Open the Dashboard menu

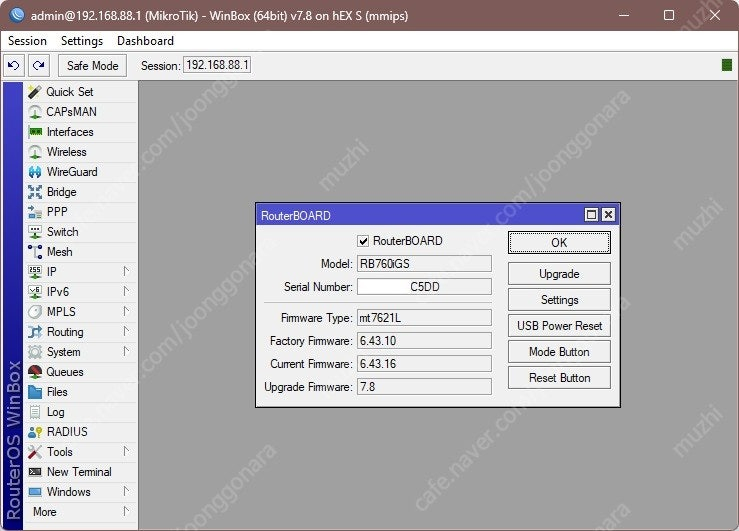145,41
